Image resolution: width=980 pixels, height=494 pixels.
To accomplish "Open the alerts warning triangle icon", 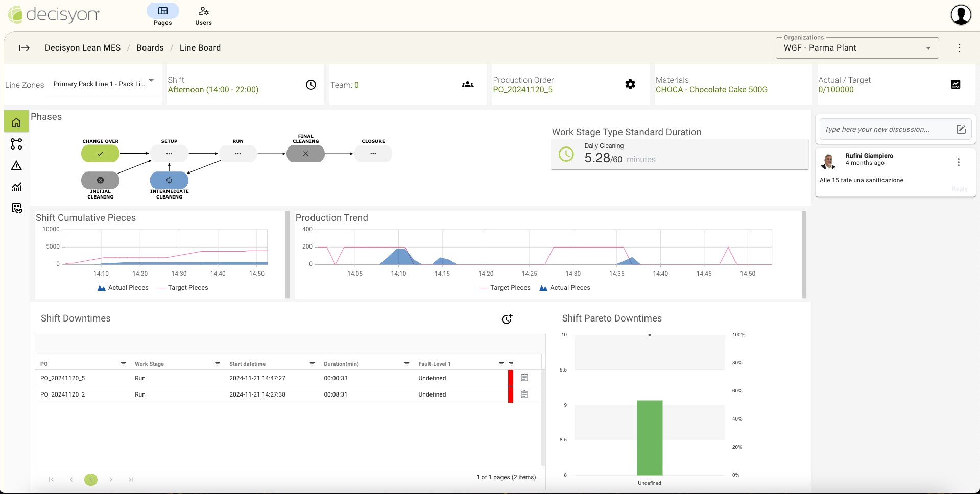I will coord(16,165).
